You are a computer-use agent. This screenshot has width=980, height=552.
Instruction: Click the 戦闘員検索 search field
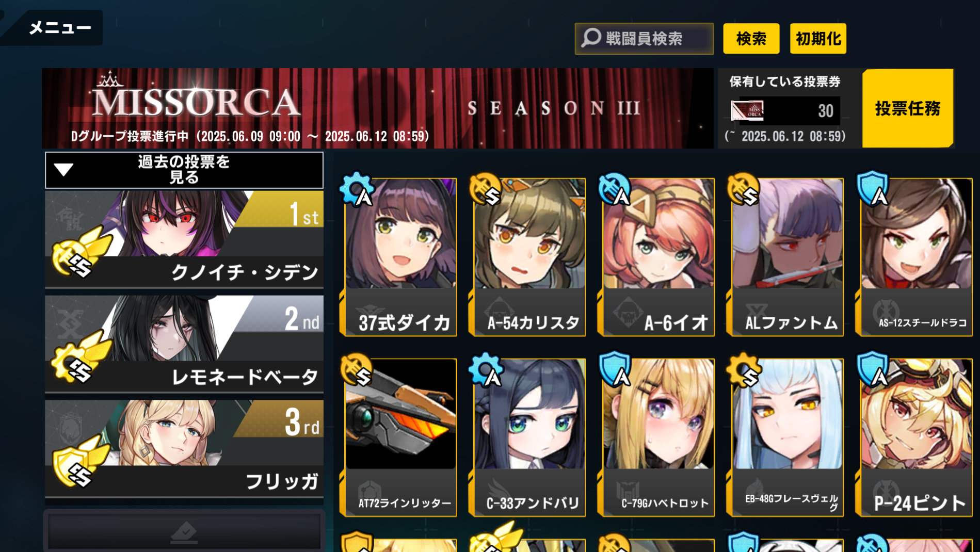(x=644, y=39)
